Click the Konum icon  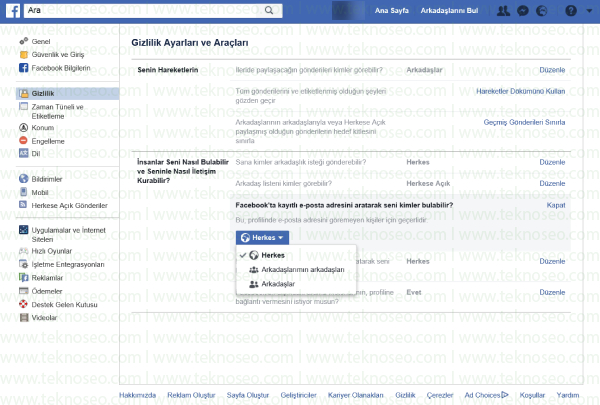pos(24,127)
